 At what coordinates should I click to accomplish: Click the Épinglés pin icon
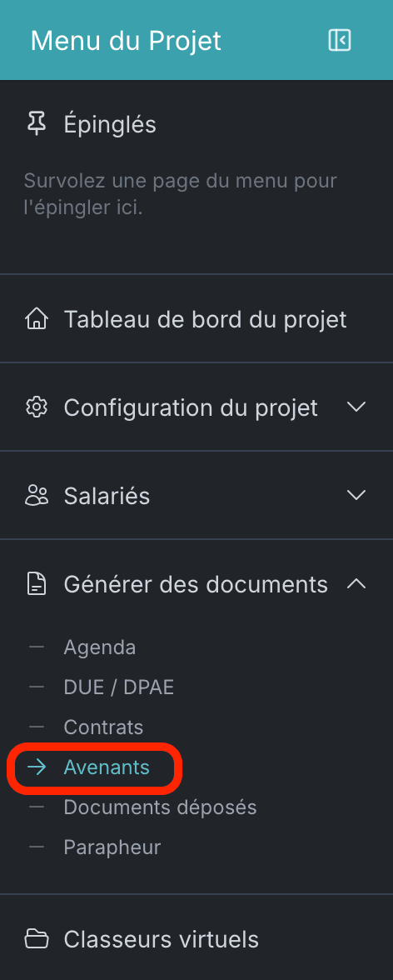point(37,123)
